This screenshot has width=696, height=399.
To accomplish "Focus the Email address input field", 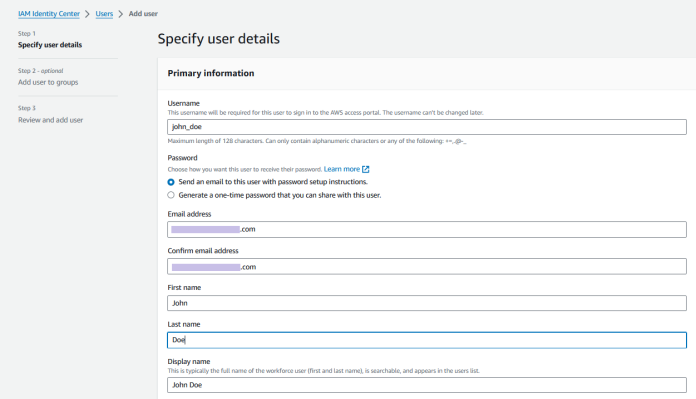I will (x=427, y=229).
